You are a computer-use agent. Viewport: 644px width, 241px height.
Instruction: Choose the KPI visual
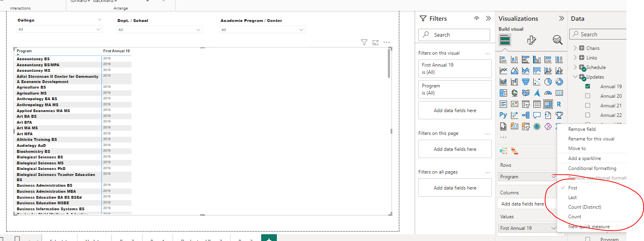[x=515, y=104]
